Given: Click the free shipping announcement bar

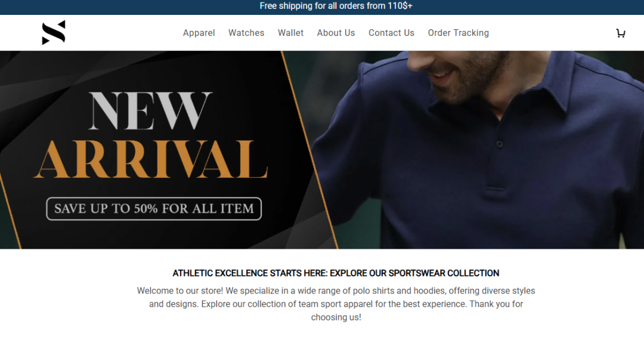Looking at the screenshot, I should coord(322,7).
